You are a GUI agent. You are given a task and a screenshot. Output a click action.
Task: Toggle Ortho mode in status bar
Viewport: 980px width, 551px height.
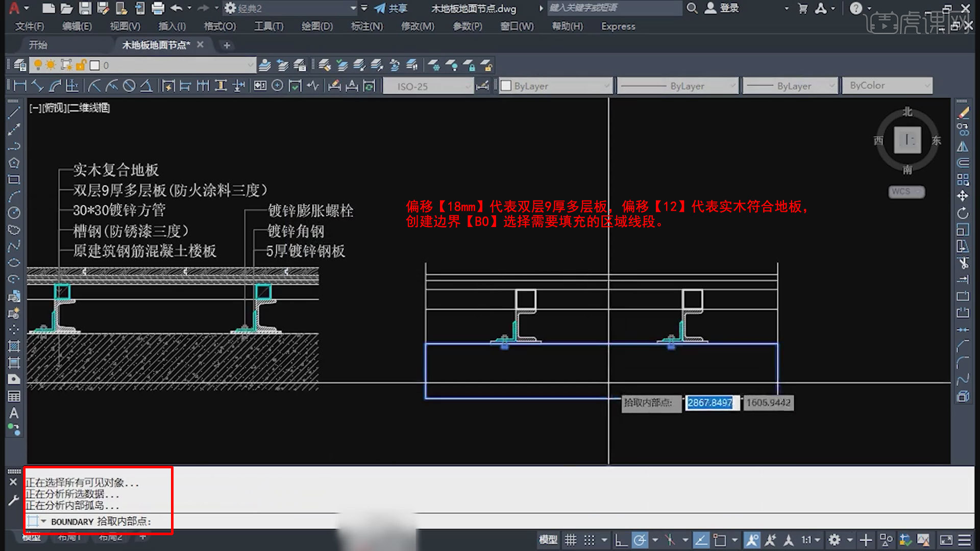[x=620, y=540]
